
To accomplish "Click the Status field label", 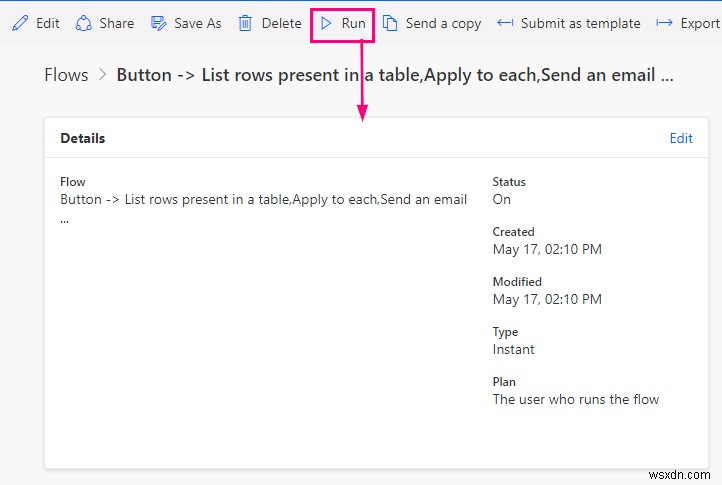I will 509,182.
